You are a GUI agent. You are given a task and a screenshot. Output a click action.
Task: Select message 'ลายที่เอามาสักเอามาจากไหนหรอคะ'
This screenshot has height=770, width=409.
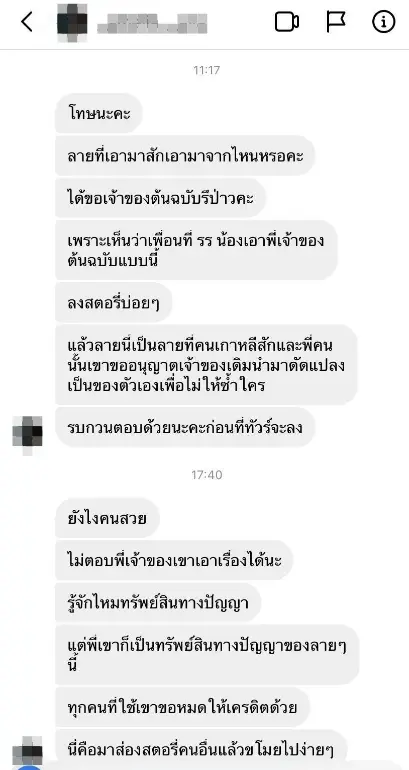pyautogui.click(x=185, y=156)
